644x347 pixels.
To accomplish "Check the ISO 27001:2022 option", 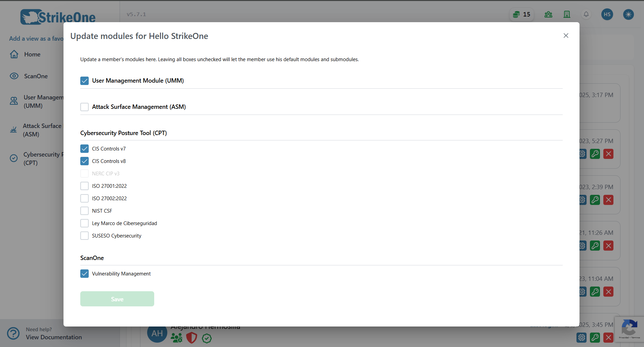I will click(84, 186).
